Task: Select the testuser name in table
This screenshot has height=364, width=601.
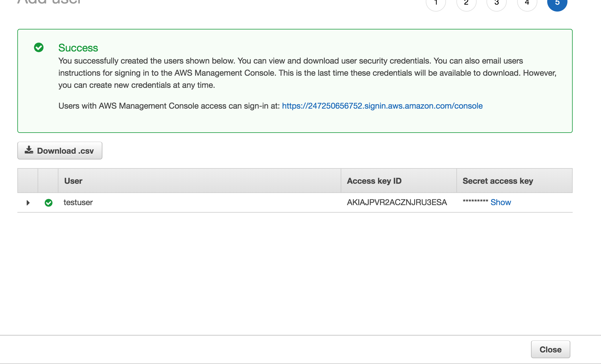Action: click(78, 202)
